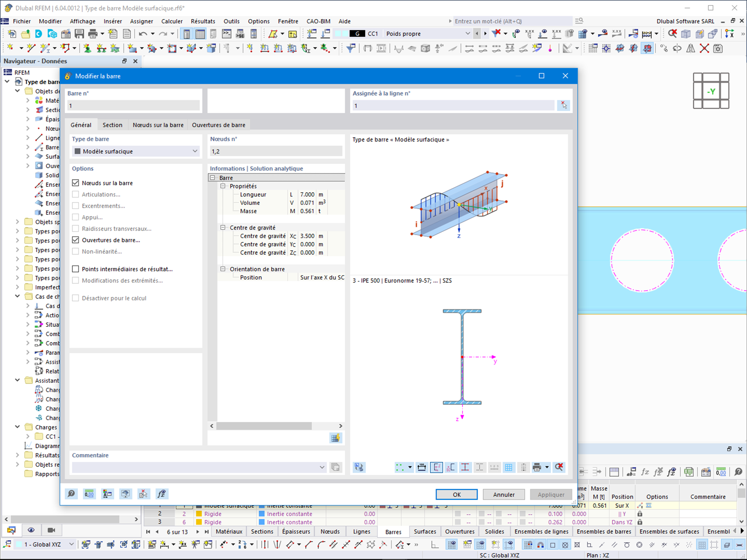Show section dimensions icon under preview
The height and width of the screenshot is (560, 747).
tap(422, 467)
